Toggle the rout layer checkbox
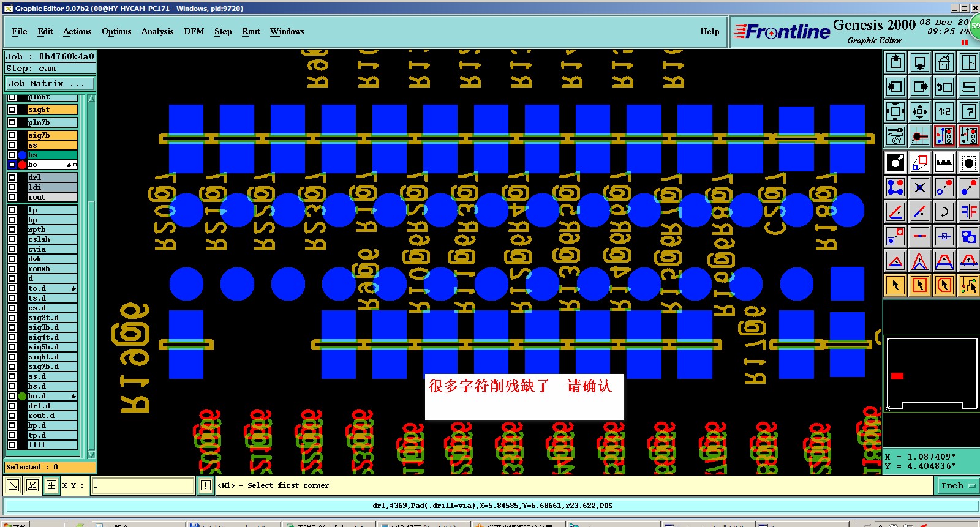 click(x=12, y=197)
